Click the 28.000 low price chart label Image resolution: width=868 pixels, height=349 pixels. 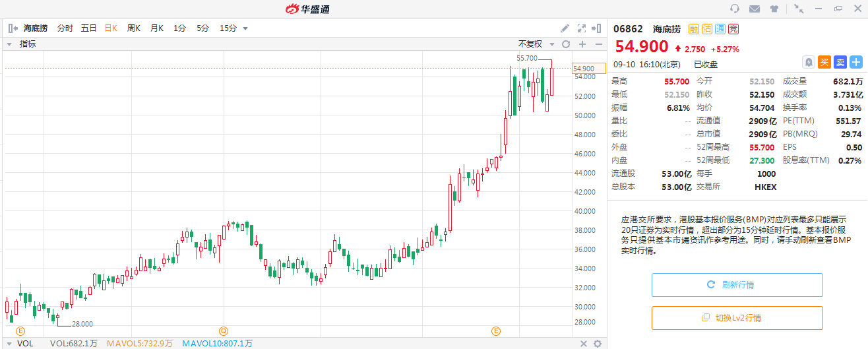point(82,324)
